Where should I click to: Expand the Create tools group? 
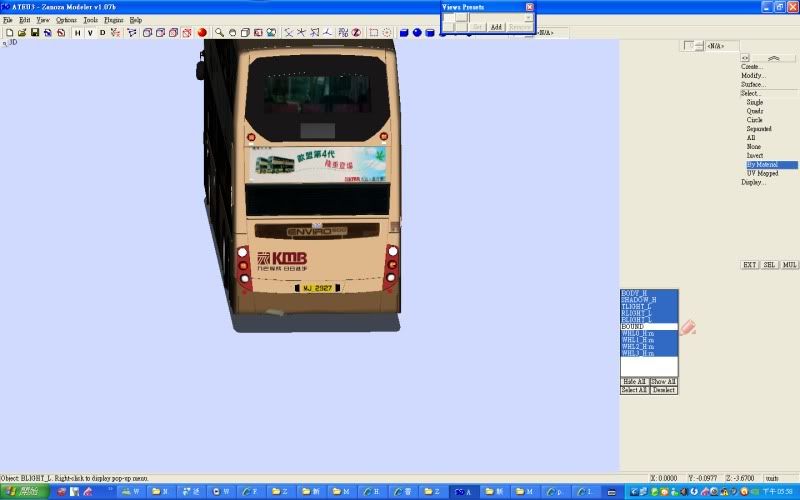click(x=752, y=67)
